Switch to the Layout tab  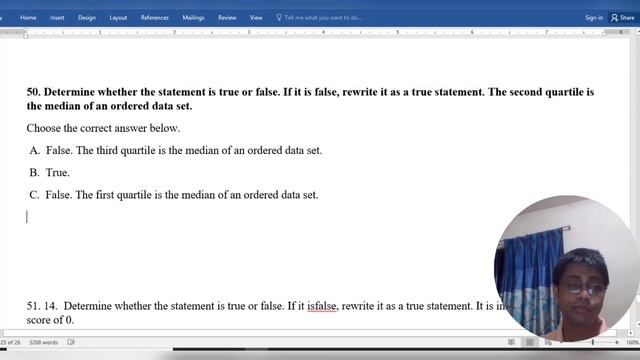118,18
